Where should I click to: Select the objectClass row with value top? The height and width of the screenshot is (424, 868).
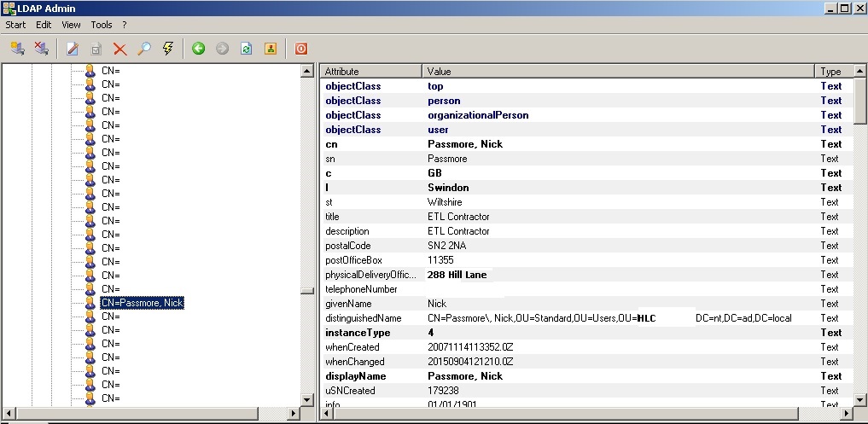coord(587,86)
